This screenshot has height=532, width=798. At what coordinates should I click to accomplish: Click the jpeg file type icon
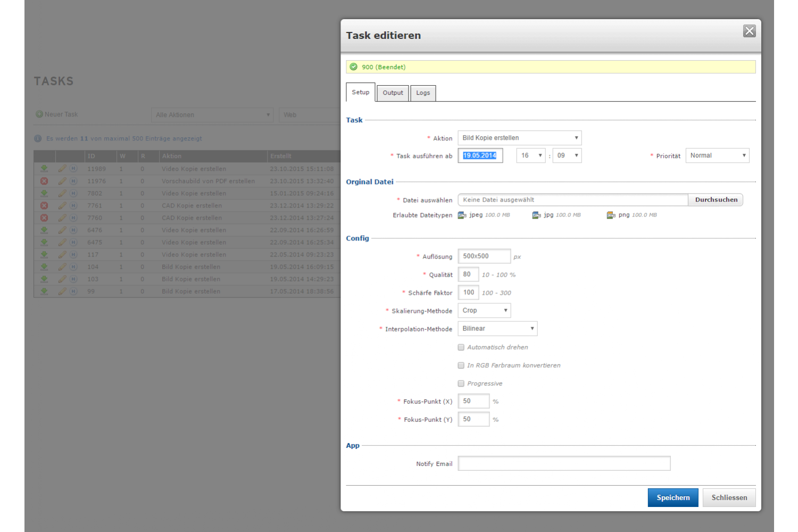462,215
